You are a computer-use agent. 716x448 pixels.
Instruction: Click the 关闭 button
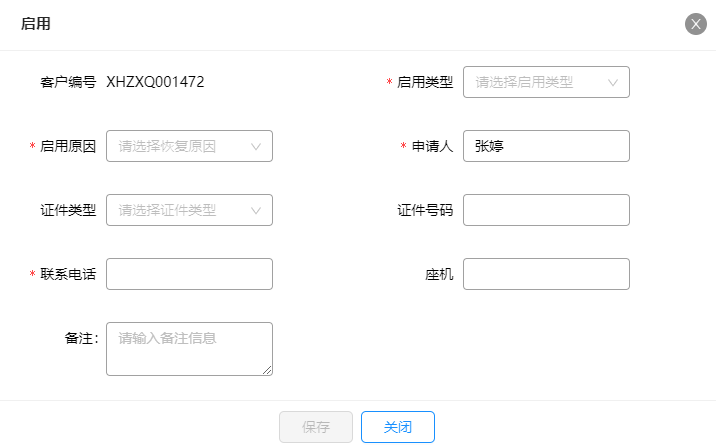point(398,427)
